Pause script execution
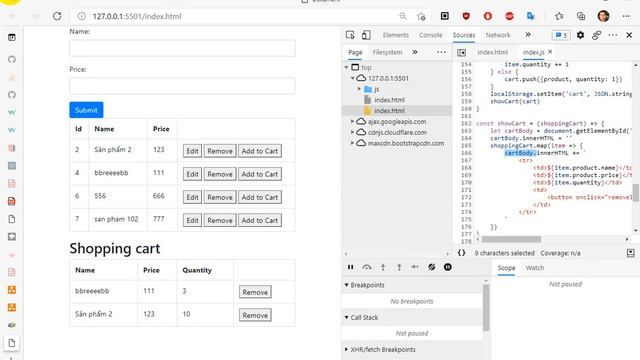 (x=350, y=267)
